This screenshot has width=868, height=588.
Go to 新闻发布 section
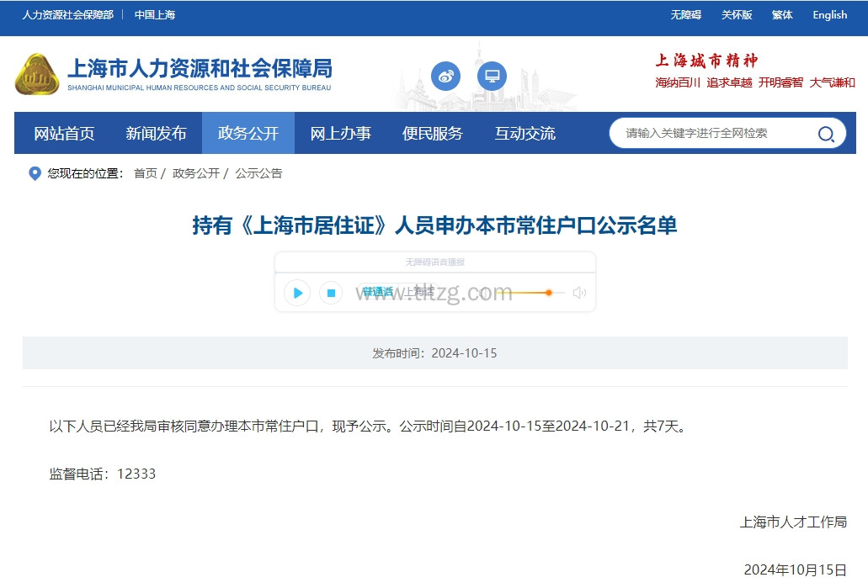pyautogui.click(x=157, y=133)
